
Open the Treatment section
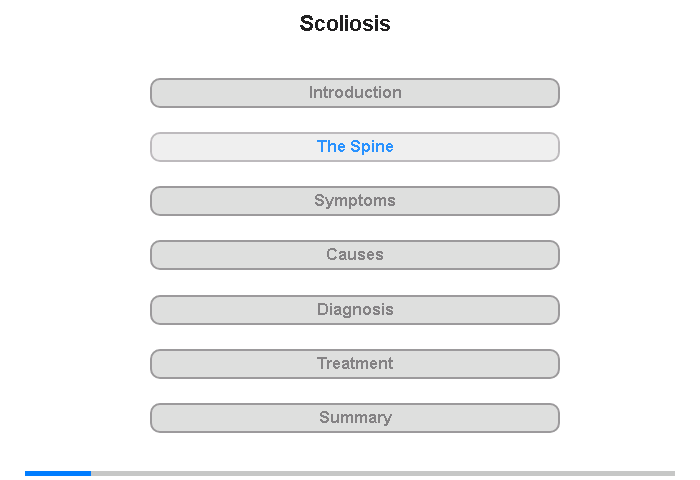pos(355,364)
